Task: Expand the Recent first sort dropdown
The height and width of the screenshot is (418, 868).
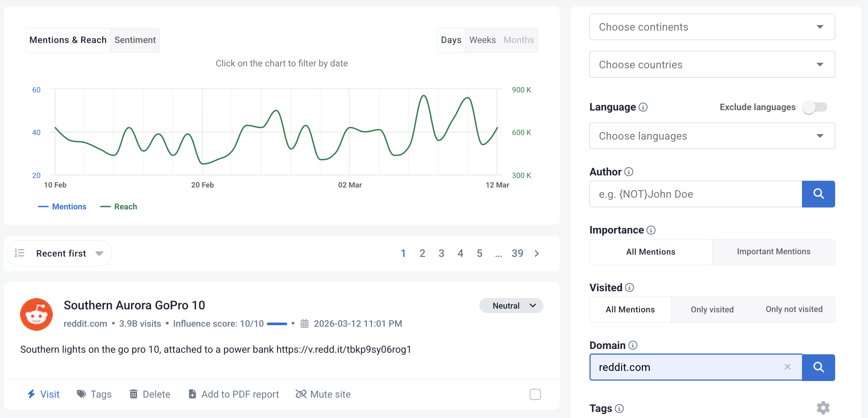Action: (x=60, y=254)
